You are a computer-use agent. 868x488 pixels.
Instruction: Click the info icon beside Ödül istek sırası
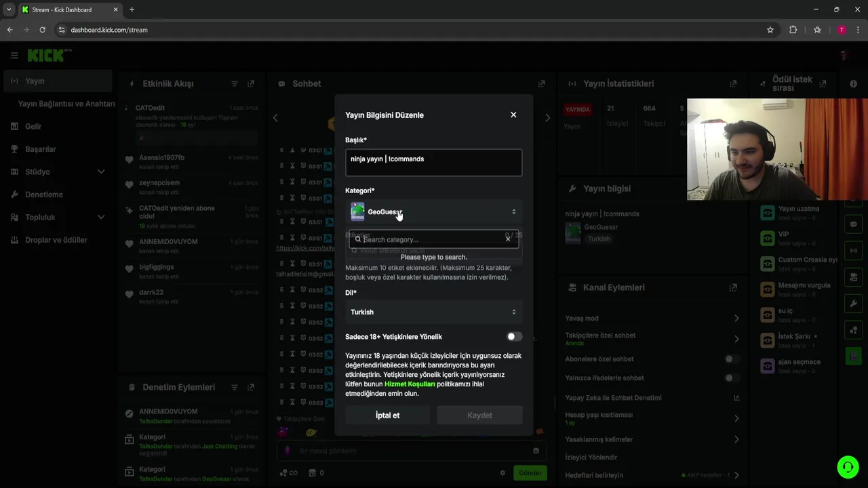853,84
